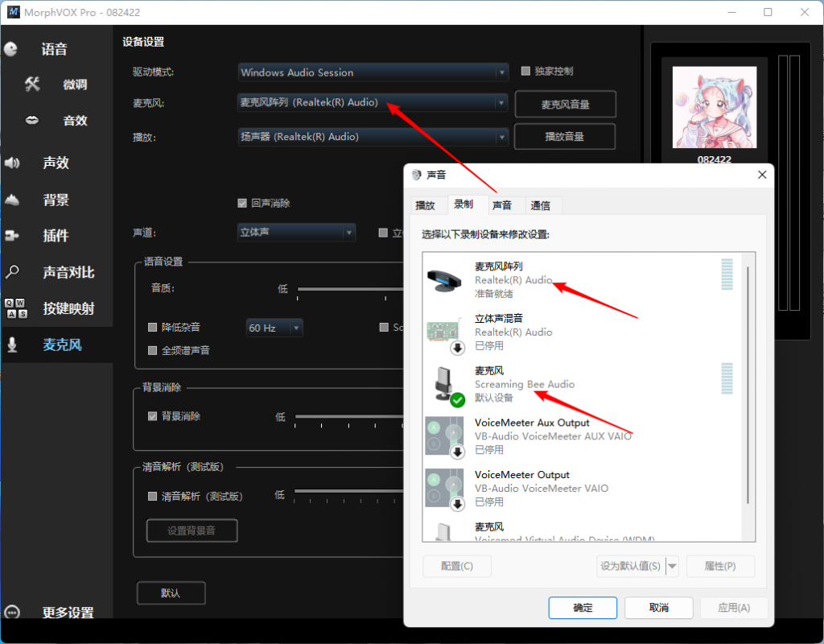Click the VoiceMeeter Output device icon
This screenshot has width=824, height=644.
[x=445, y=489]
